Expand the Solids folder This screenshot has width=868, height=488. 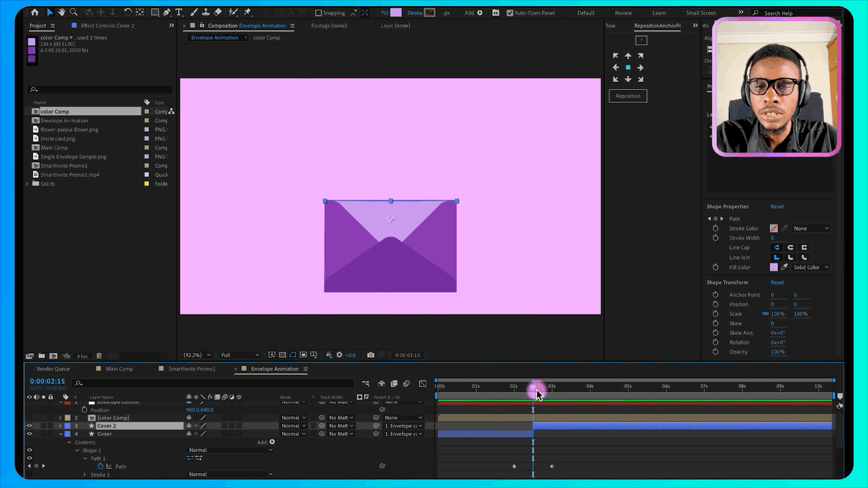pos(28,184)
